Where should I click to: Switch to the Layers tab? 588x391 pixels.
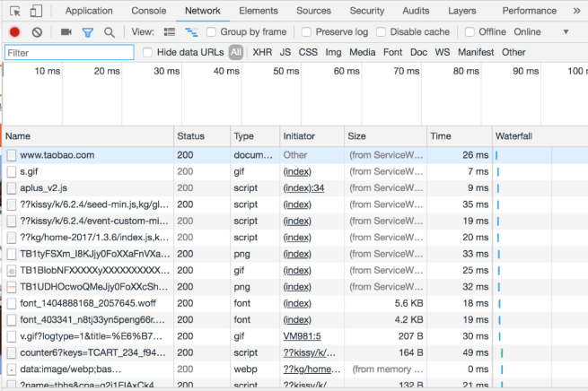(462, 11)
